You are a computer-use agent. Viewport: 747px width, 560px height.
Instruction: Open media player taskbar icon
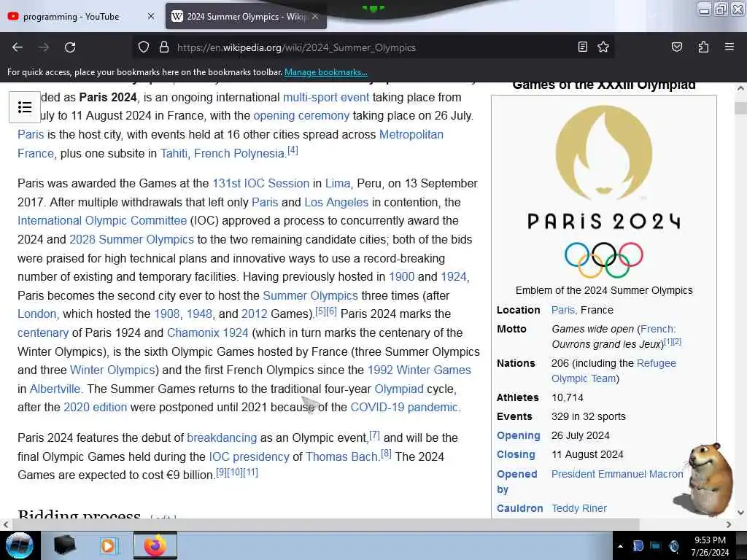(x=108, y=545)
